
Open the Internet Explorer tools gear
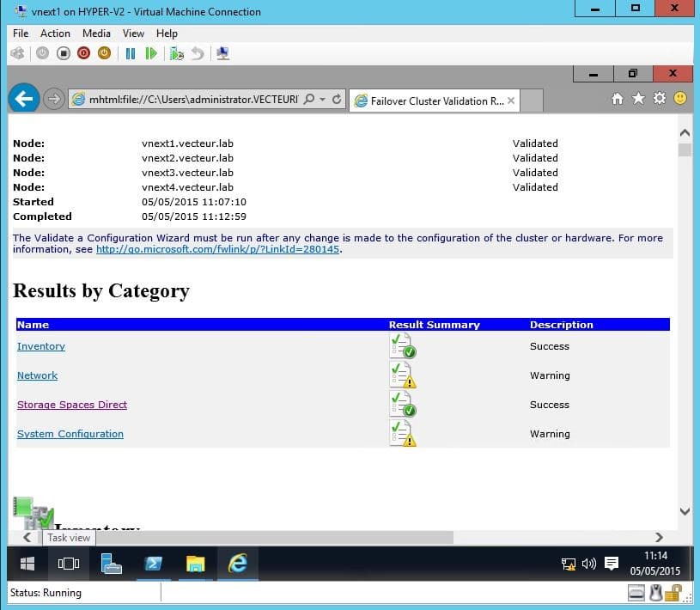(x=659, y=99)
